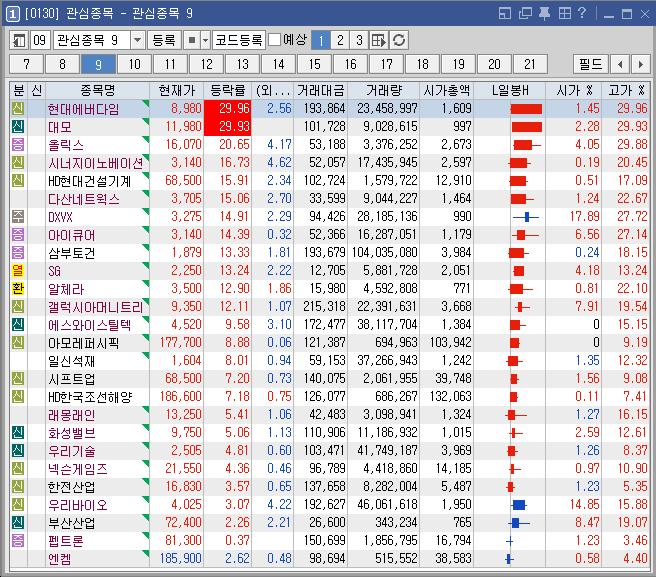656x577 pixels.
Task: Click the 열 badge on SG row
Action: coord(18,270)
